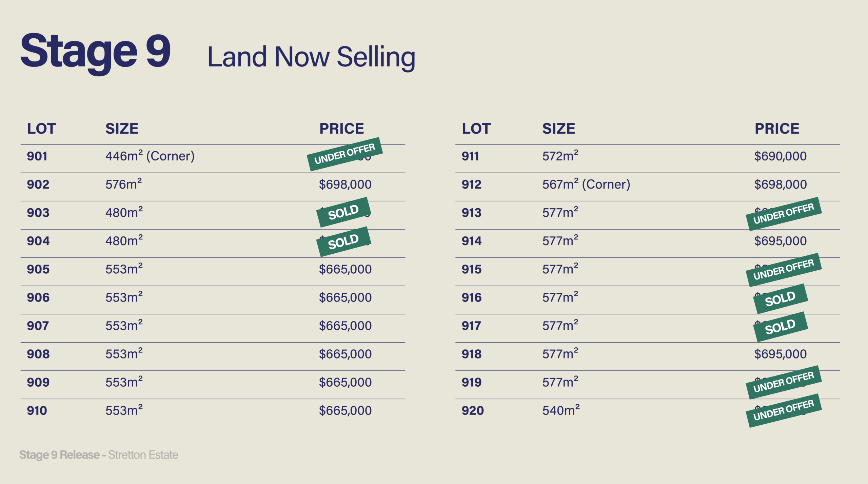The image size is (868, 484).
Task: Click the $695,000 price for lot 914
Action: coord(780,241)
